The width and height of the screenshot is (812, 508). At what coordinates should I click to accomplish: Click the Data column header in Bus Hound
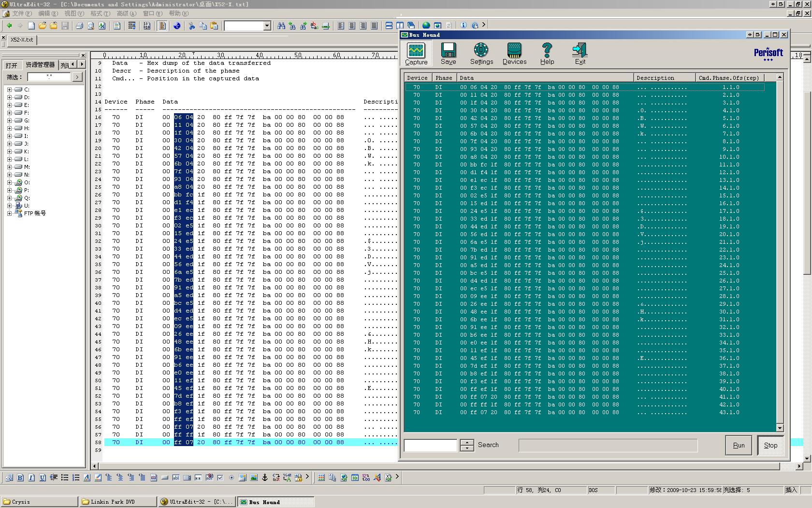click(x=545, y=78)
